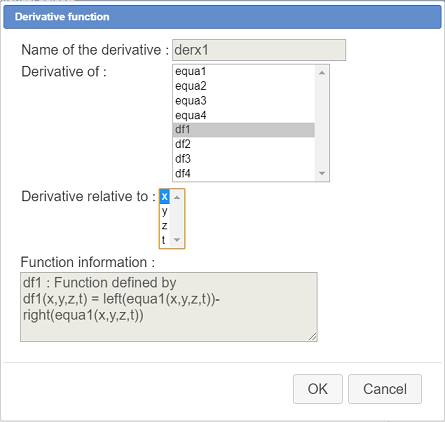
Task: Select variable y for the derivative
Action: click(x=165, y=211)
